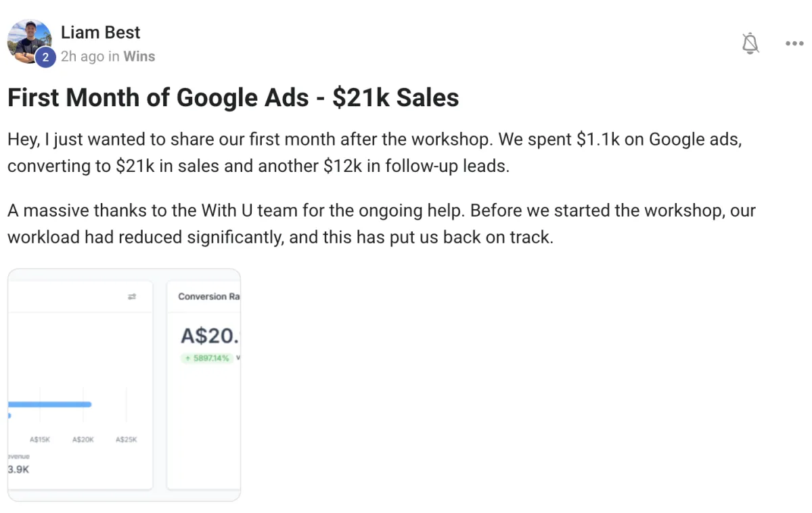The width and height of the screenshot is (812, 513).
Task: Click the paragraph about spending $1.1k on ads
Action: pyautogui.click(x=379, y=152)
